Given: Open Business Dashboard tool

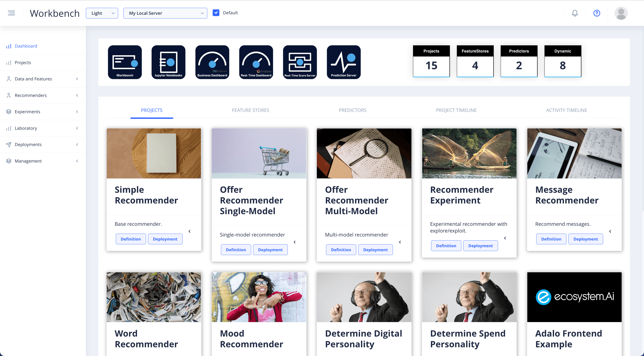Looking at the screenshot, I should [x=212, y=62].
